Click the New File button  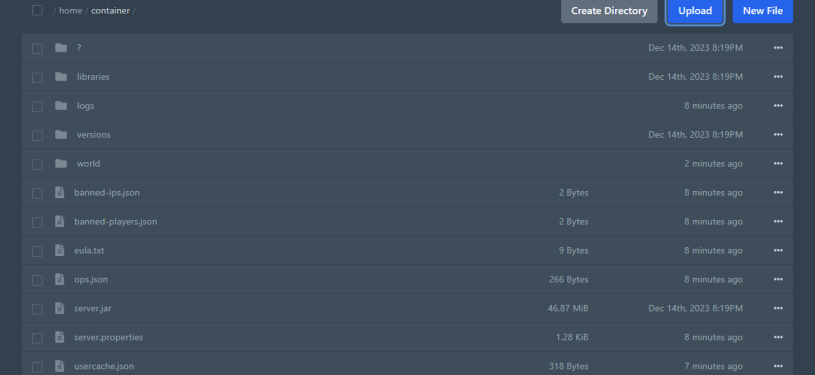click(763, 11)
